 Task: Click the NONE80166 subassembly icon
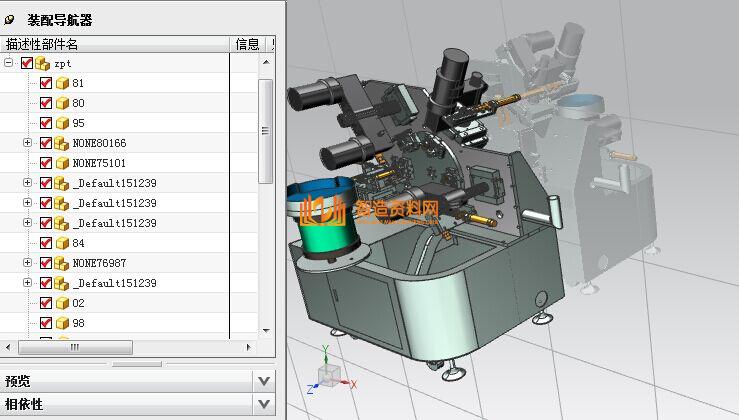tap(62, 143)
